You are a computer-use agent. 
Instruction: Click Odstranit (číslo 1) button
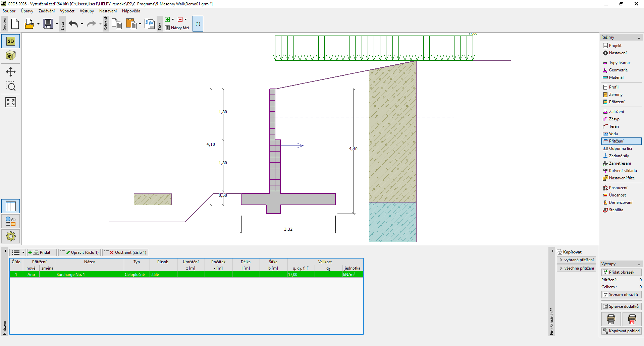tap(125, 252)
